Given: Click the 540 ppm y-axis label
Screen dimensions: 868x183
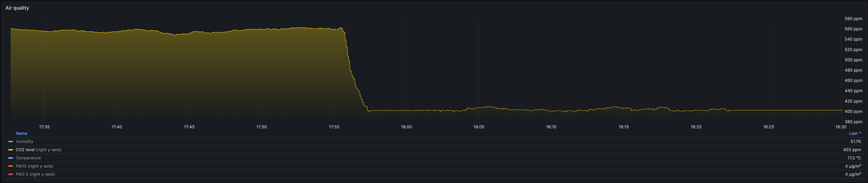Looking at the screenshot, I should click(853, 39).
